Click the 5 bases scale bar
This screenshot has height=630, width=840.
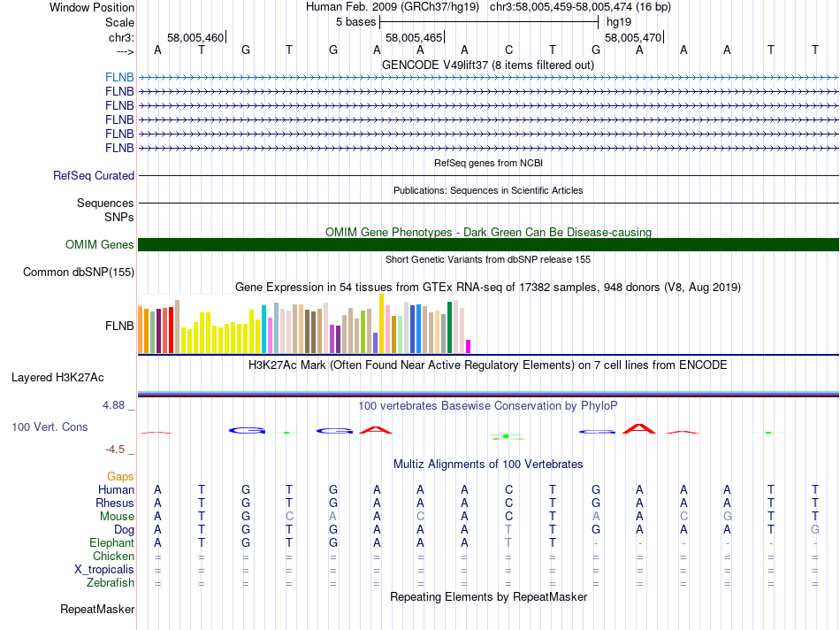pos(489,22)
